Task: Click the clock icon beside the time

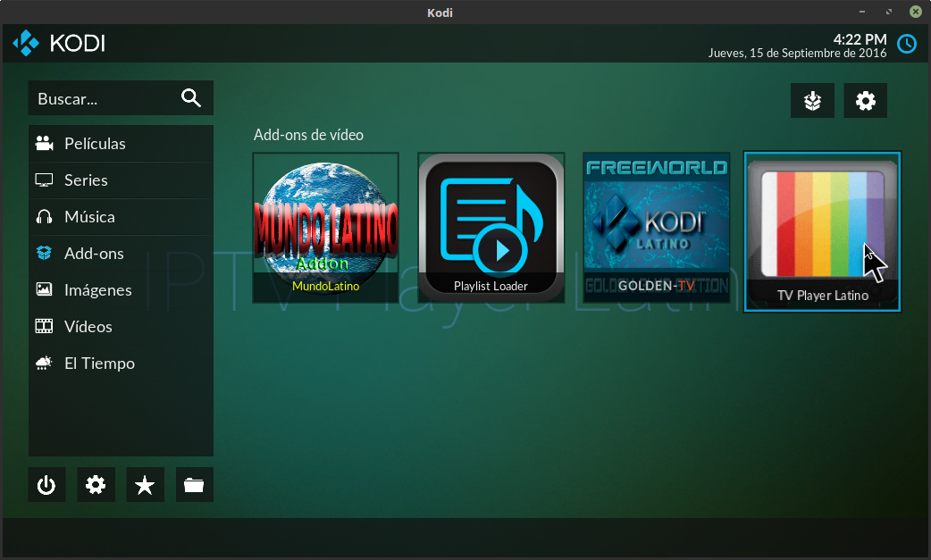Action: (907, 44)
